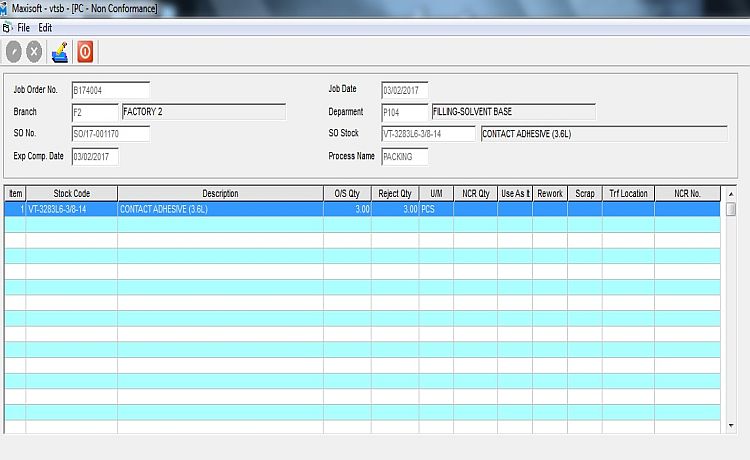750x460 pixels.
Task: Click the Reject Qty column header
Action: (x=395, y=193)
